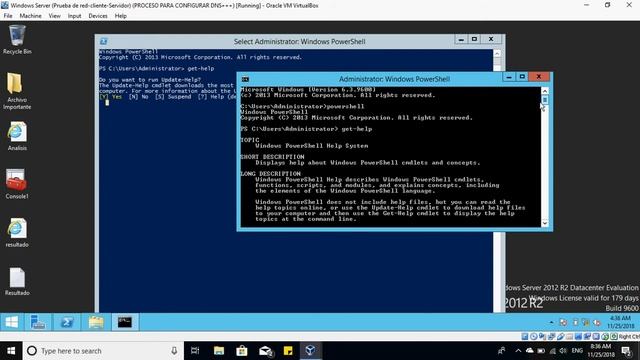This screenshot has height=360, width=640.
Task: Click the People icon in host tray
Action: click(x=502, y=351)
